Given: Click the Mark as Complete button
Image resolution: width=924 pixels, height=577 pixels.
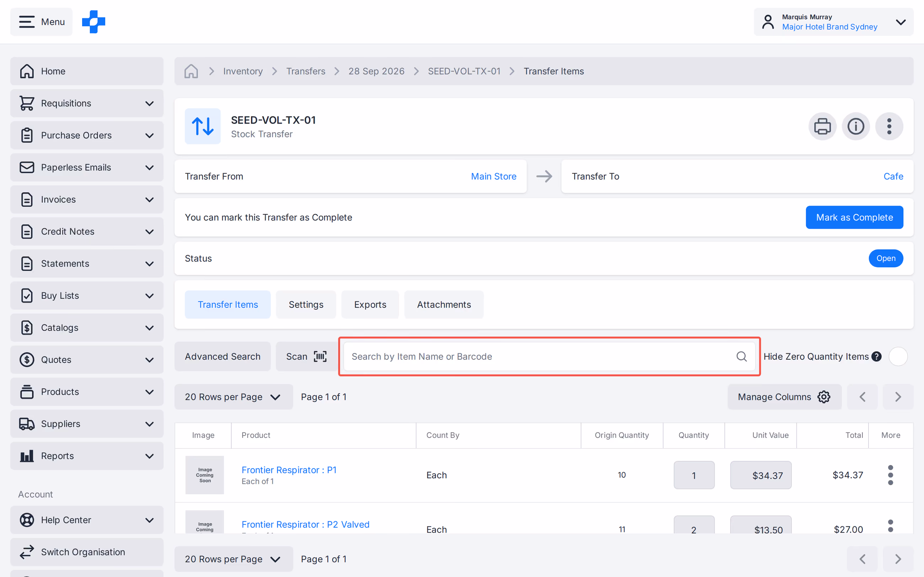Looking at the screenshot, I should click(x=854, y=217).
